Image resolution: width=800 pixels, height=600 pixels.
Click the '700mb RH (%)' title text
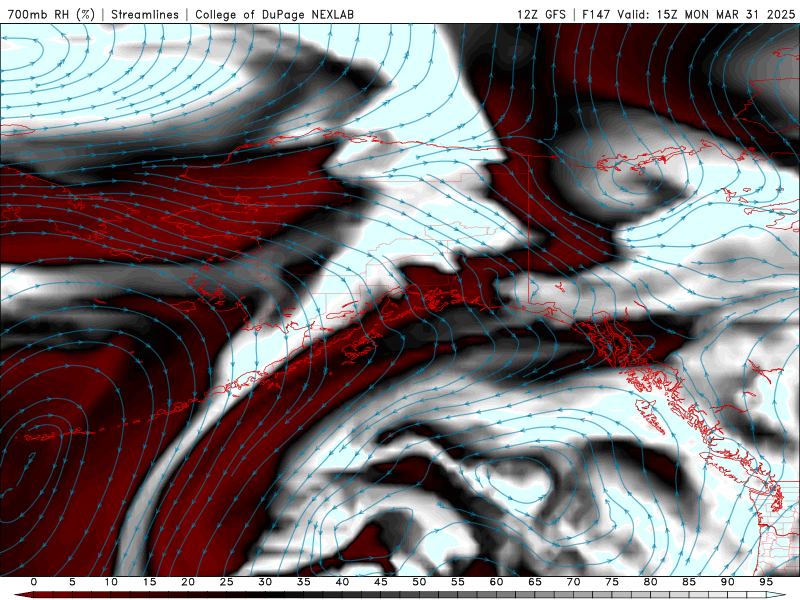pos(51,14)
